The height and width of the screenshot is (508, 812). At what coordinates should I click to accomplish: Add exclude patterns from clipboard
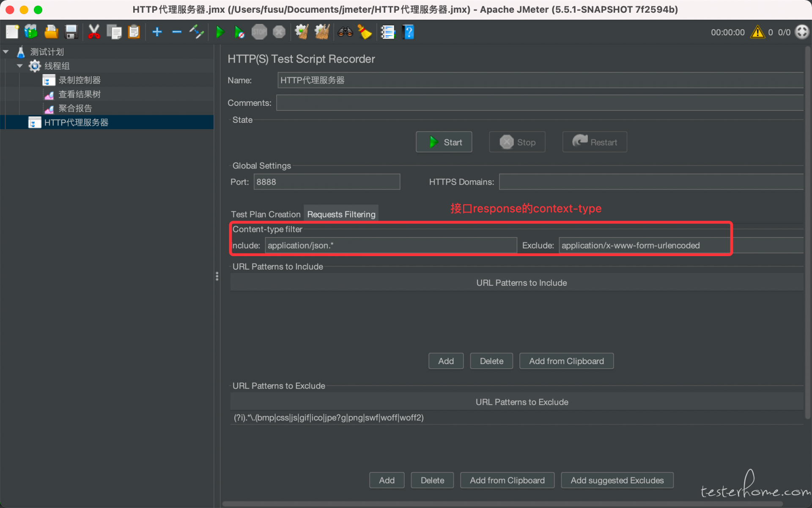[x=507, y=480]
